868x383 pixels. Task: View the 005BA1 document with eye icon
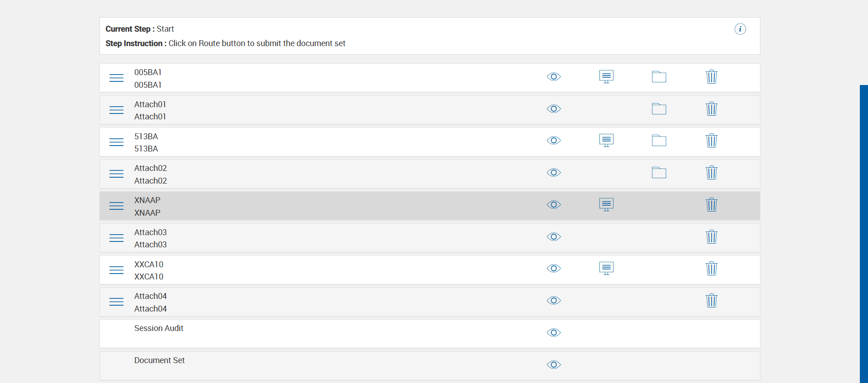(x=554, y=77)
